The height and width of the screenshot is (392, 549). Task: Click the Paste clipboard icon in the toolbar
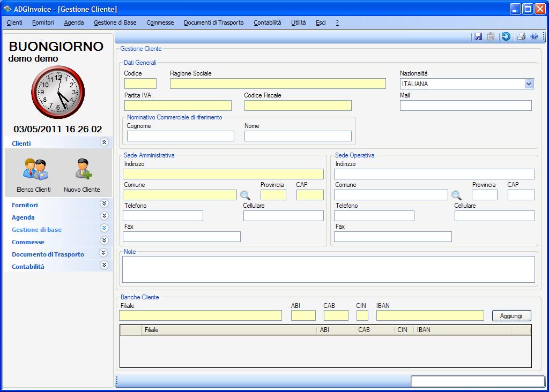pos(491,36)
